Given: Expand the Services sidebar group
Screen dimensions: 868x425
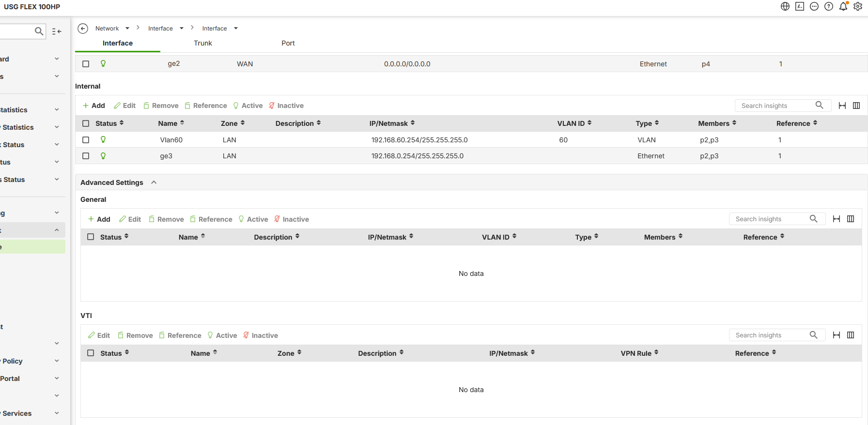Looking at the screenshot, I should coord(57,413).
